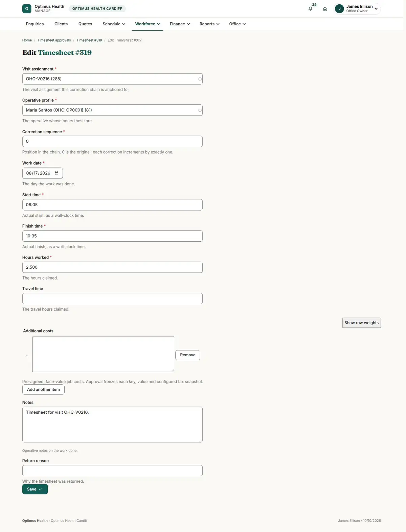Open the James Ellison account chevron
Screen dimensions: 406x532
[x=376, y=9]
